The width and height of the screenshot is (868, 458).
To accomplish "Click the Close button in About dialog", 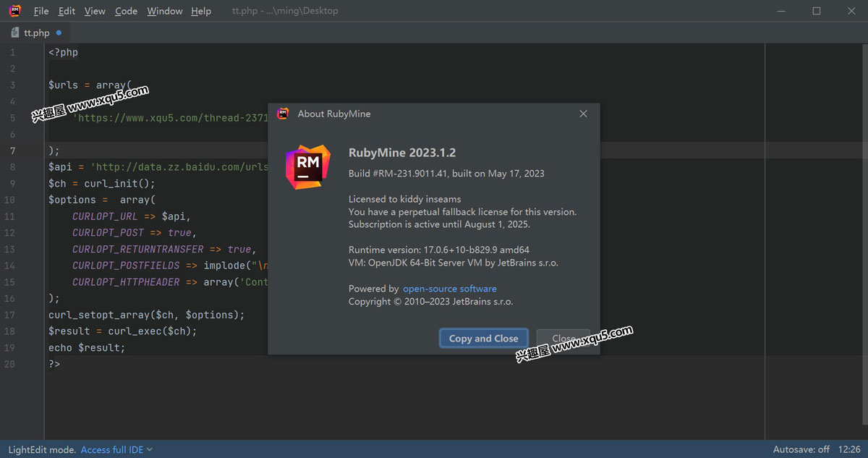I will [563, 339].
